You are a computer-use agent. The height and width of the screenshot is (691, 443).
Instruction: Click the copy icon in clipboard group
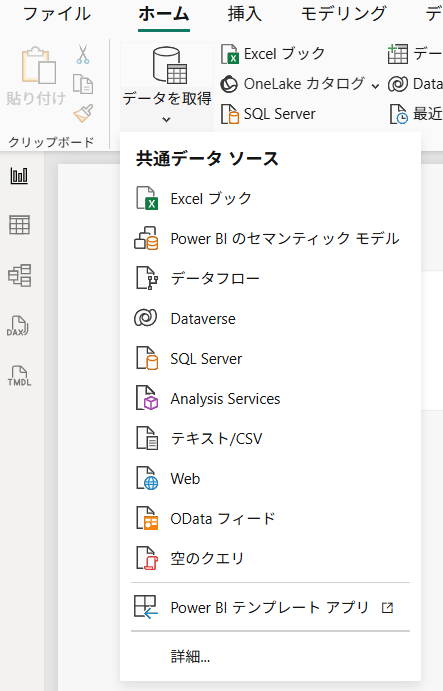point(83,84)
